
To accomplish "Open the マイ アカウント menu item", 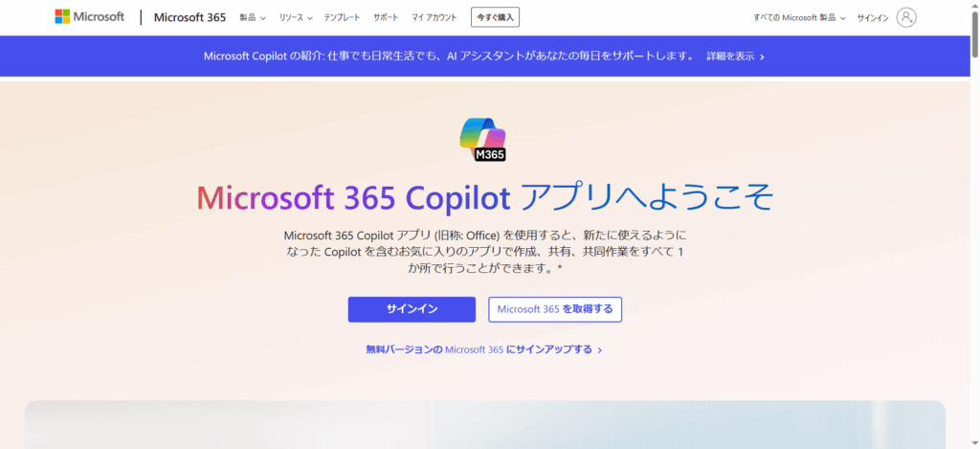I will point(434,17).
